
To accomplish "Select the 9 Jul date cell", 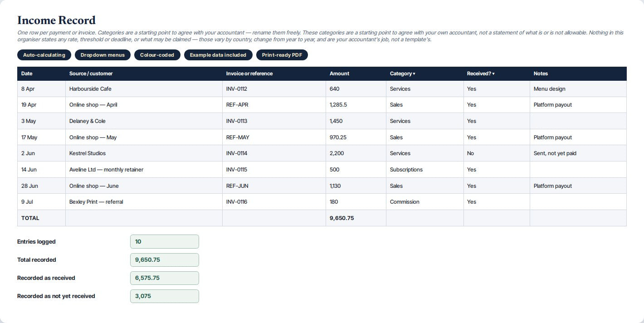I will 41,202.
